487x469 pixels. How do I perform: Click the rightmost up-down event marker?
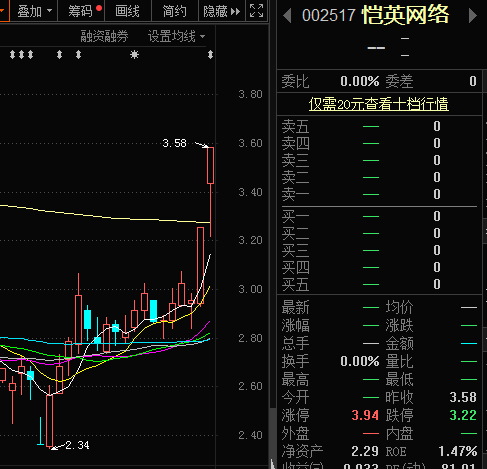[x=210, y=54]
